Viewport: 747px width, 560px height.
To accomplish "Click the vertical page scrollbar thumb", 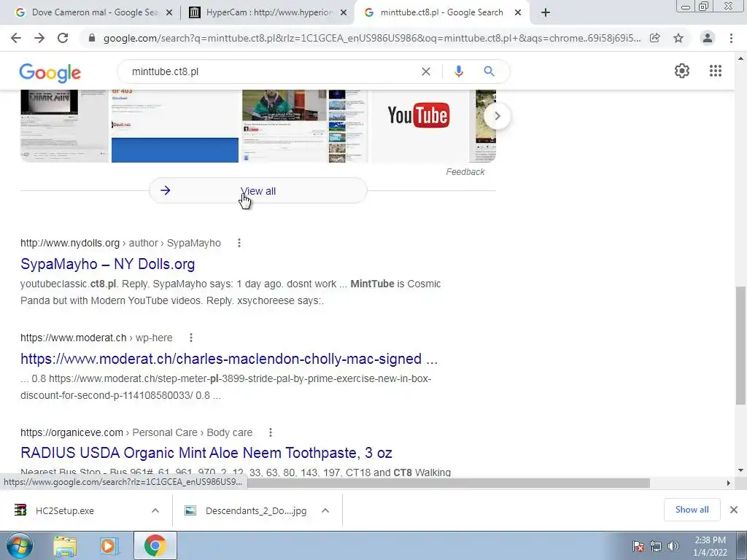I will 741,346.
